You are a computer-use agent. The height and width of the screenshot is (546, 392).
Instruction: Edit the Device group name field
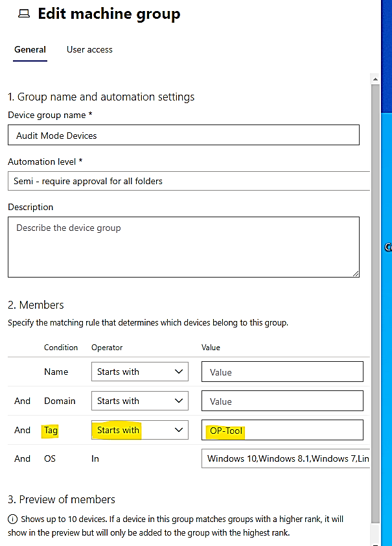[x=183, y=135]
